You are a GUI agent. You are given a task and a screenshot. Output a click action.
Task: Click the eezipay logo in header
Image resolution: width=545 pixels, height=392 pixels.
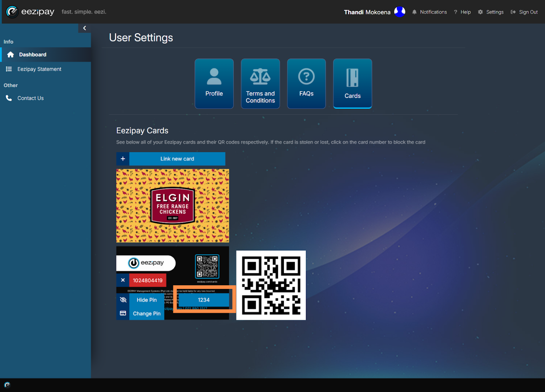[31, 12]
